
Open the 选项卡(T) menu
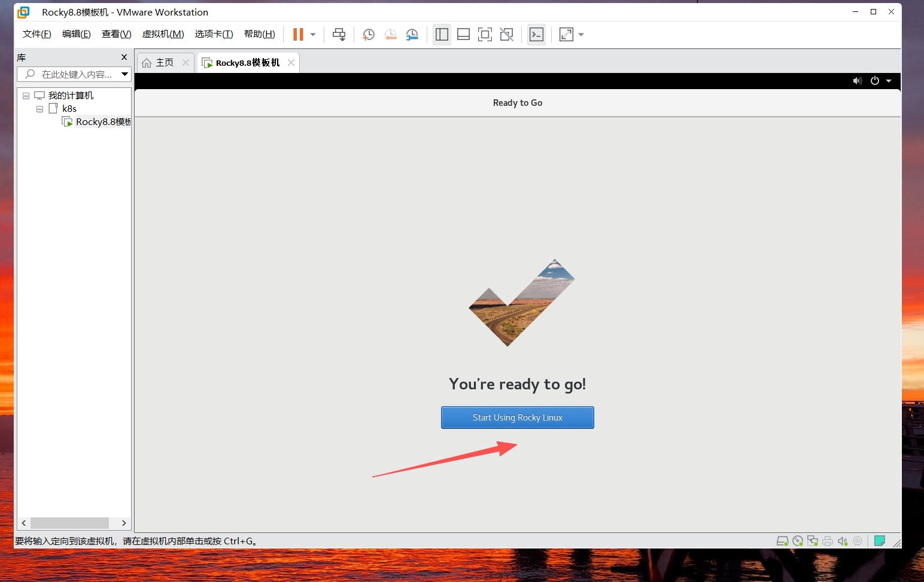click(x=214, y=34)
